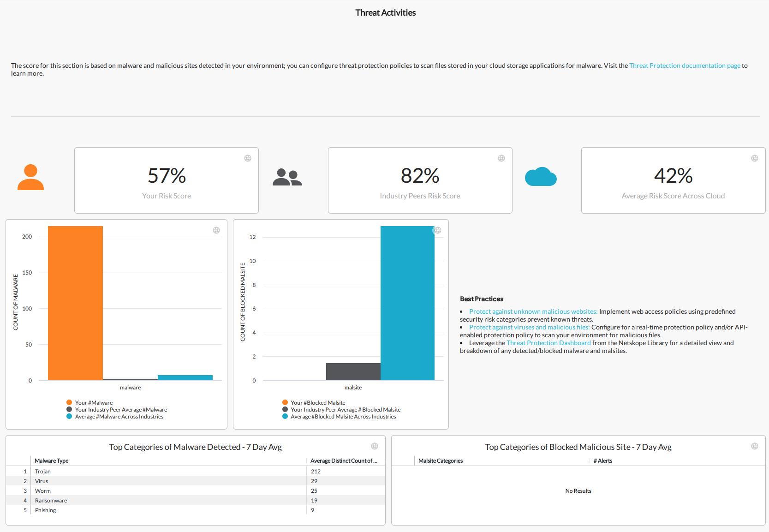Toggle Your #Malware legend entry

click(89, 403)
